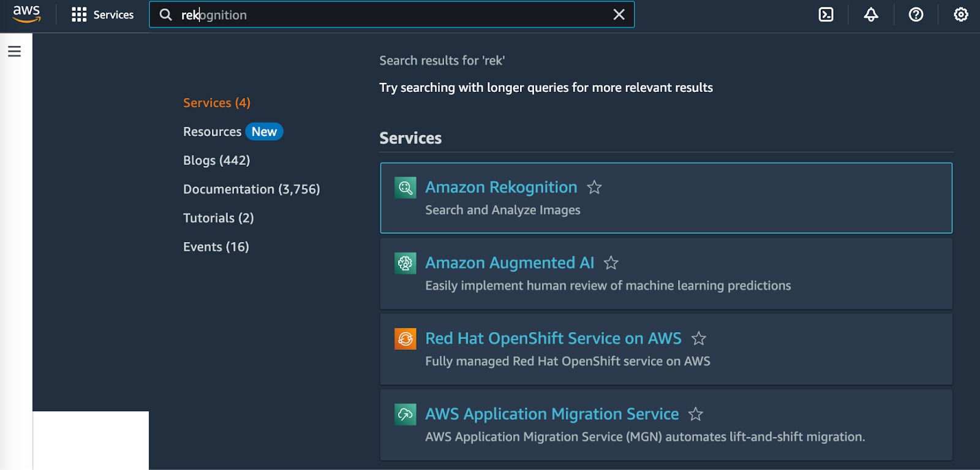Click the Amazon Rekognition service icon
This screenshot has height=470, width=980.
[x=405, y=188]
